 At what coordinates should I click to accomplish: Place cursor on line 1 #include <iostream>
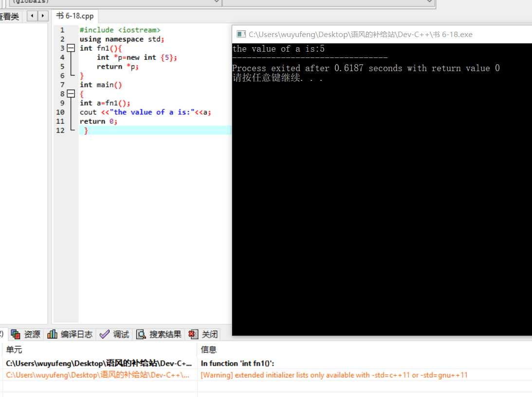(x=120, y=30)
